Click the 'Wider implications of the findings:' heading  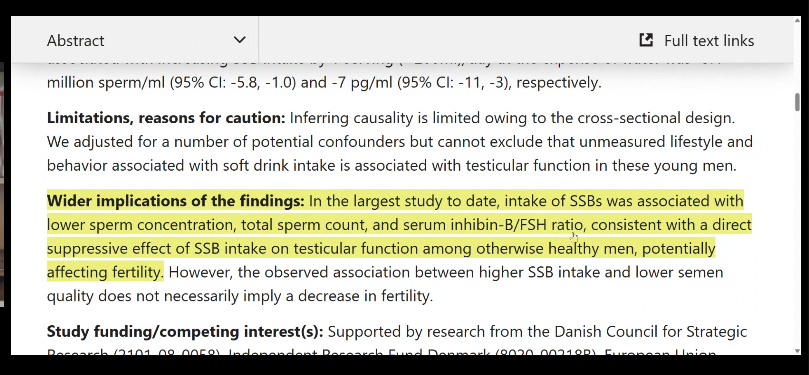click(x=175, y=201)
